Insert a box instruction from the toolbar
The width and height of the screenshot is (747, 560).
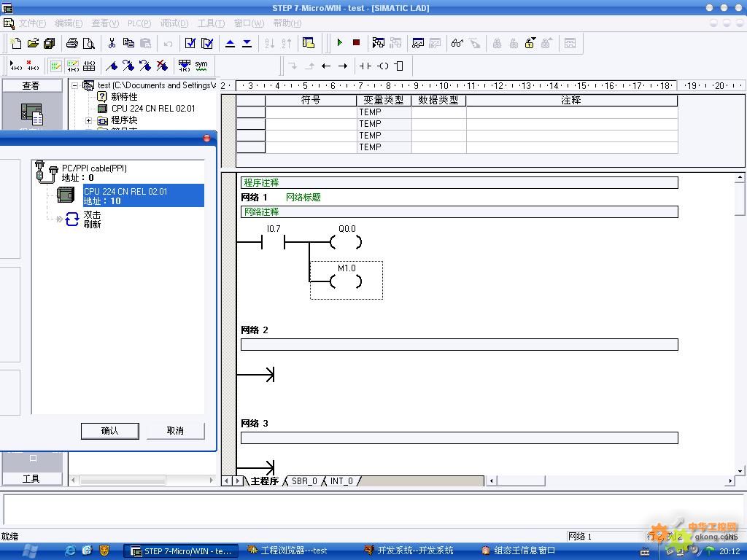399,66
